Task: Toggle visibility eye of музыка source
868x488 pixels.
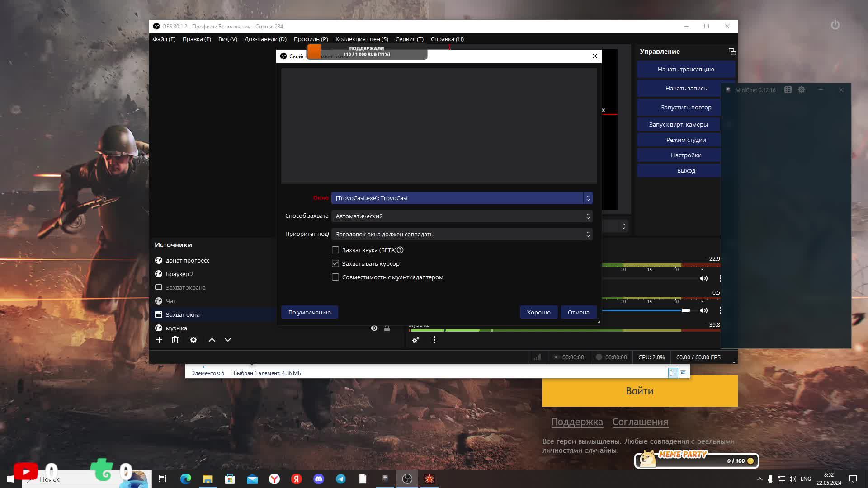Action: pyautogui.click(x=374, y=328)
